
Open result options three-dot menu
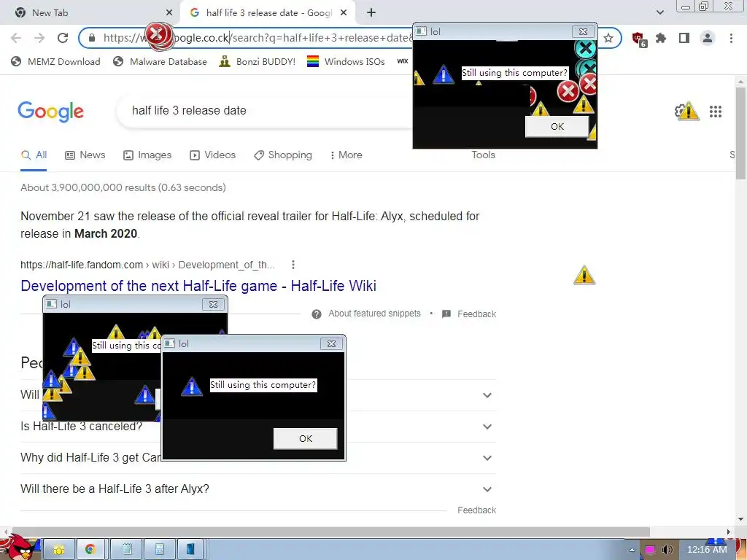coord(293,265)
